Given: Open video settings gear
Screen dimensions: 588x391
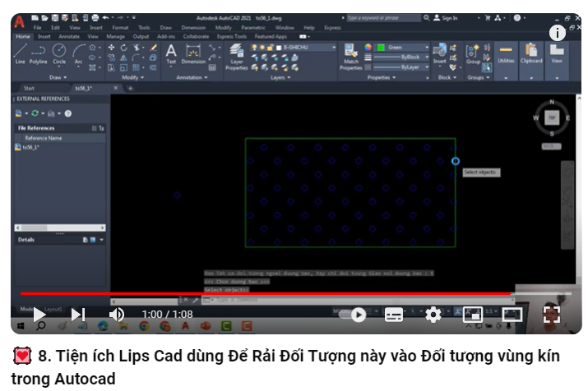Looking at the screenshot, I should [433, 315].
